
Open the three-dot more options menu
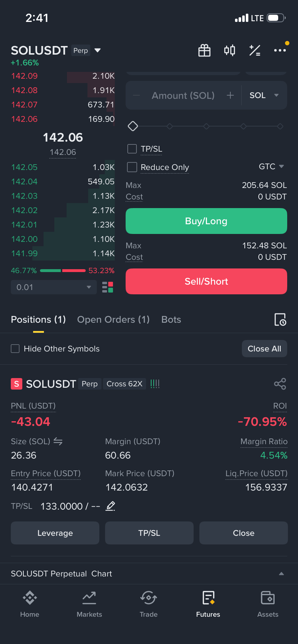pyautogui.click(x=280, y=50)
